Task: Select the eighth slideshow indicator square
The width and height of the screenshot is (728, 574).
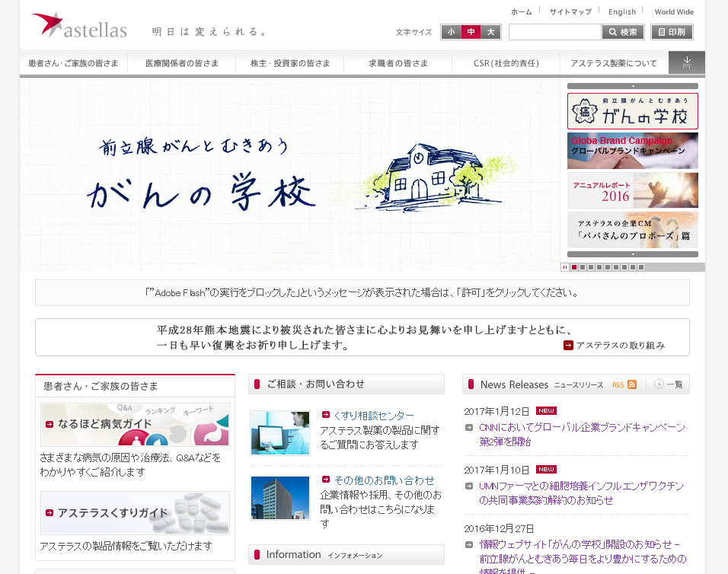Action: [632, 267]
